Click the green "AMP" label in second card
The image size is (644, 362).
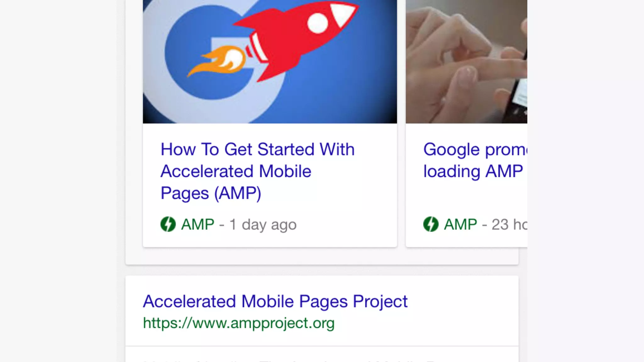[x=460, y=225]
